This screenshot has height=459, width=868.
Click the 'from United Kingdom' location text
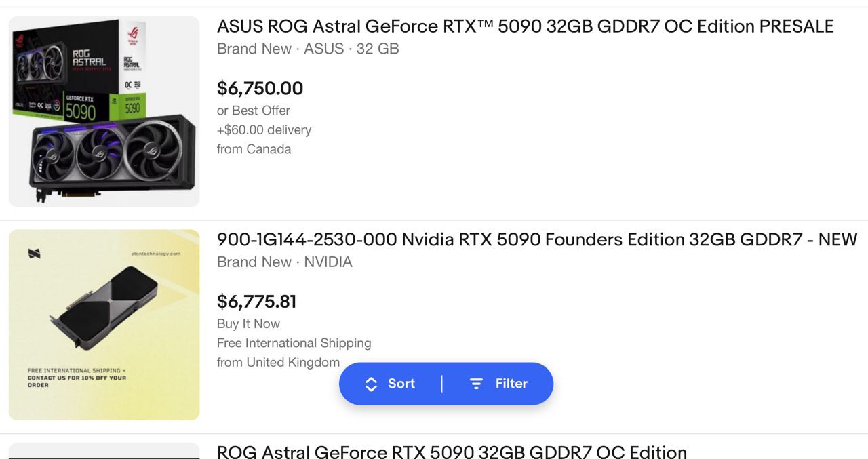coord(278,363)
